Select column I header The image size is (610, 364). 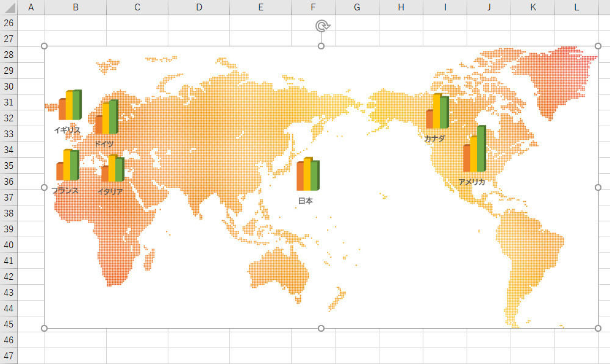click(x=445, y=7)
